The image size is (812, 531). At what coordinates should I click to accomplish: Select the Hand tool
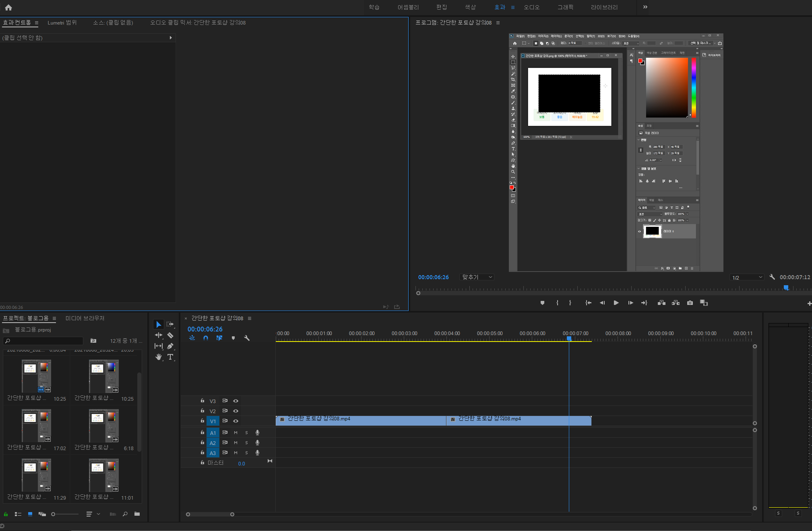pyautogui.click(x=159, y=357)
